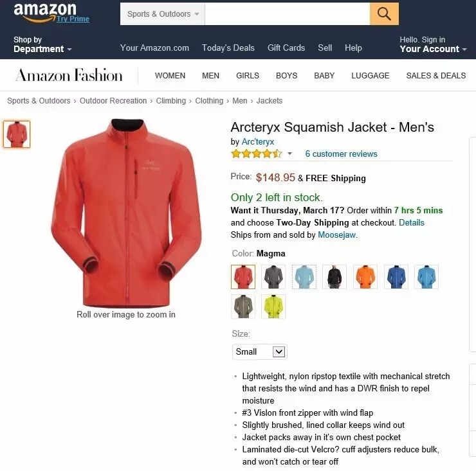Open the 6 customer reviews link
Screen dimensions: 476x471
[x=341, y=154]
